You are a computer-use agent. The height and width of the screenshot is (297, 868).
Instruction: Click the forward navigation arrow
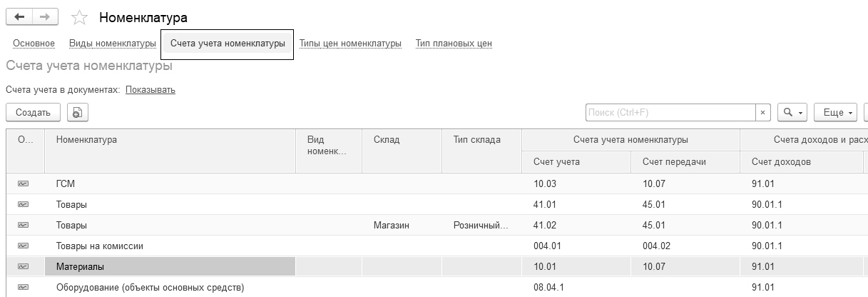click(46, 17)
